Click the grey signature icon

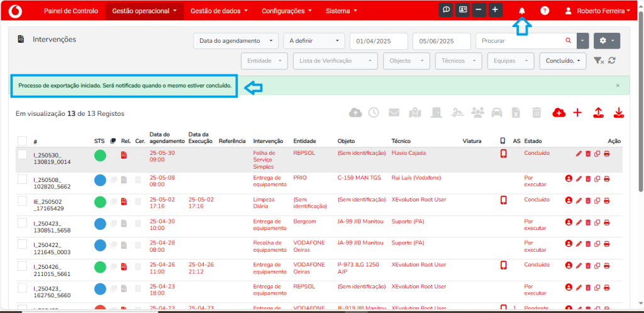click(457, 113)
